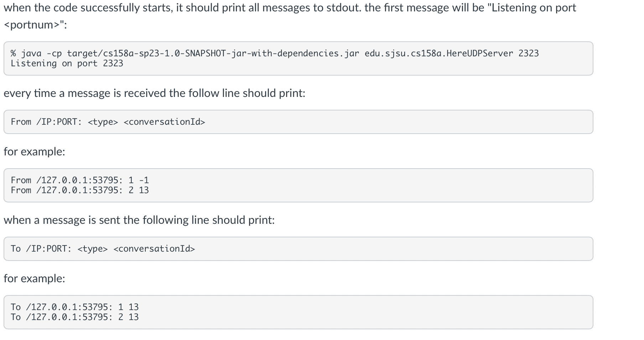
Task: Click the "From /127.0.0.1:53795: 1 -1" line
Action: coord(80,180)
